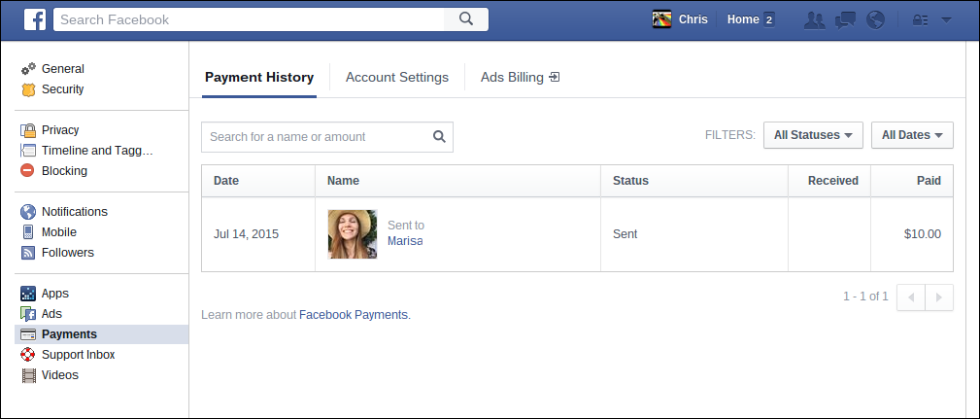Viewport: 980px width, 419px height.
Task: Click the sidebar Notifications globe icon
Action: pyautogui.click(x=28, y=211)
